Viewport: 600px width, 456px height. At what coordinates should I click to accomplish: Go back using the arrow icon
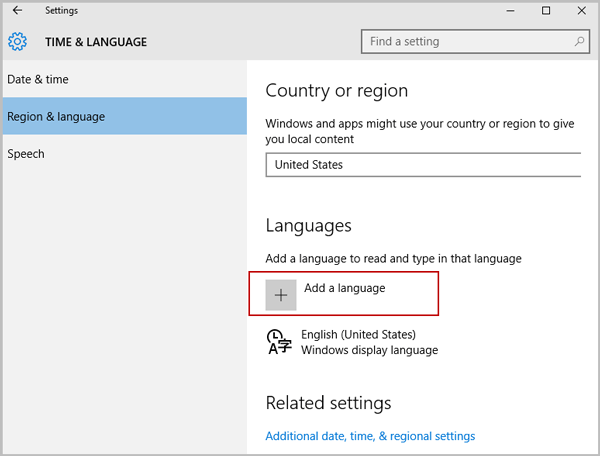(17, 10)
